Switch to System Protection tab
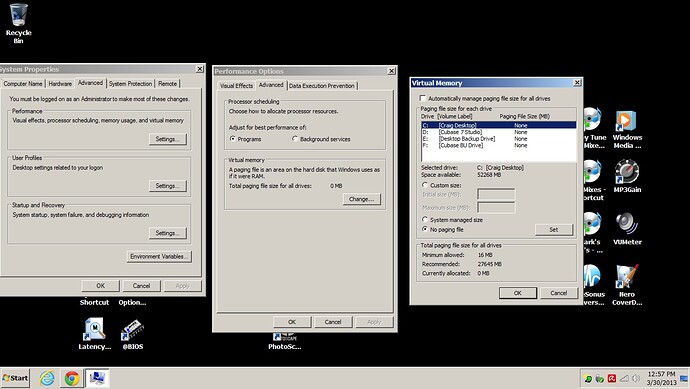Image resolution: width=690 pixels, height=389 pixels. point(130,84)
